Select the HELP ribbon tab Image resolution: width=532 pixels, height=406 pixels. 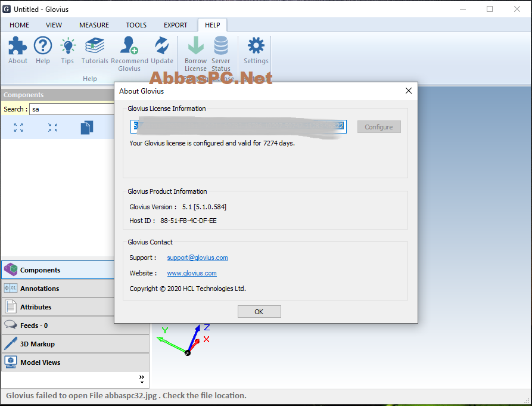click(x=213, y=25)
